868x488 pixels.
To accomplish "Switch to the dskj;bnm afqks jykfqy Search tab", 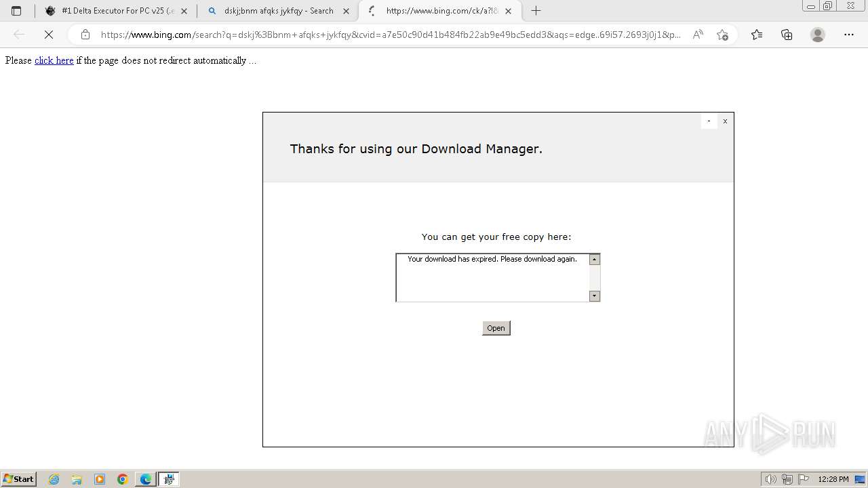I will (278, 11).
